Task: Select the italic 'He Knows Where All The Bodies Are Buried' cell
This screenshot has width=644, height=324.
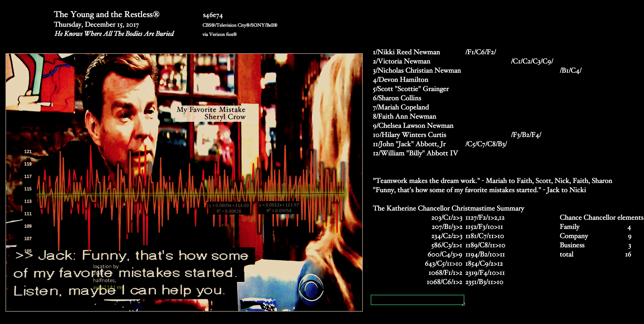Action: pos(114,34)
